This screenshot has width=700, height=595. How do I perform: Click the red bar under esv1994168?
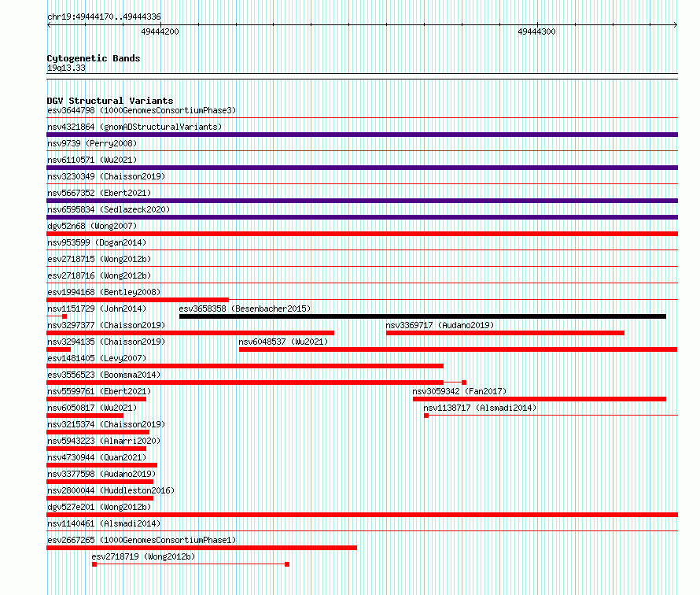(138, 300)
